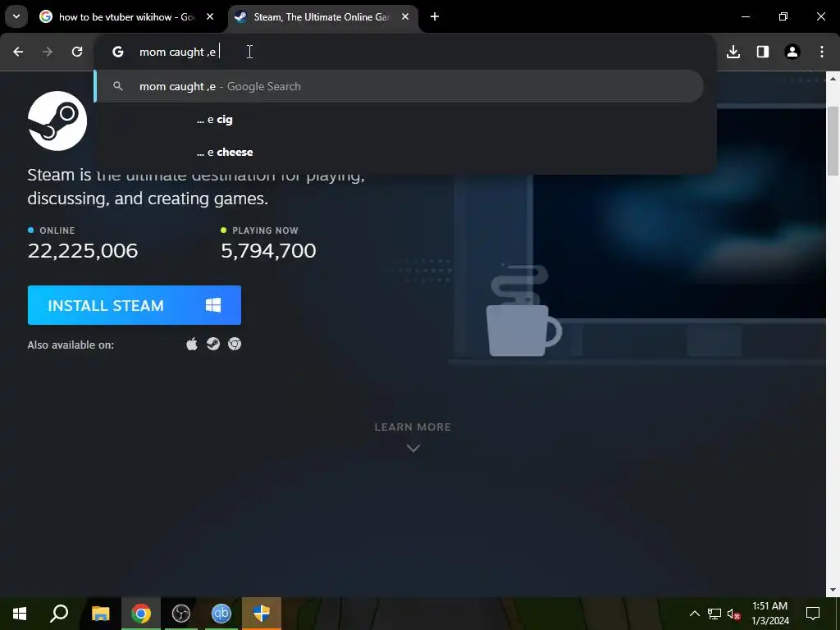The width and height of the screenshot is (840, 630).
Task: Click the down chevron below Learn More
Action: pos(413,448)
